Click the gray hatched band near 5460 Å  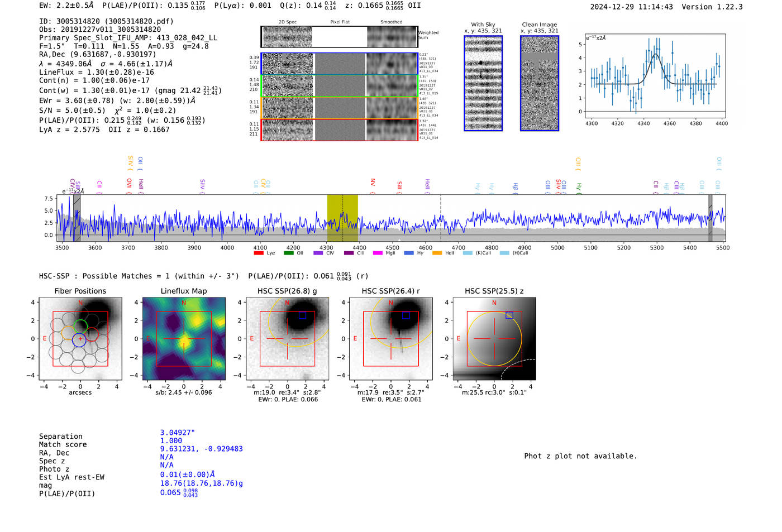point(711,218)
